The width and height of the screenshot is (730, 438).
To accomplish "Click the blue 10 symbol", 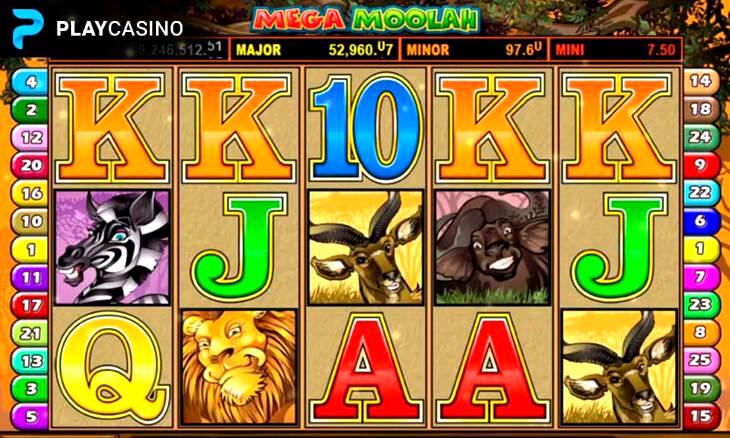I will click(x=365, y=128).
